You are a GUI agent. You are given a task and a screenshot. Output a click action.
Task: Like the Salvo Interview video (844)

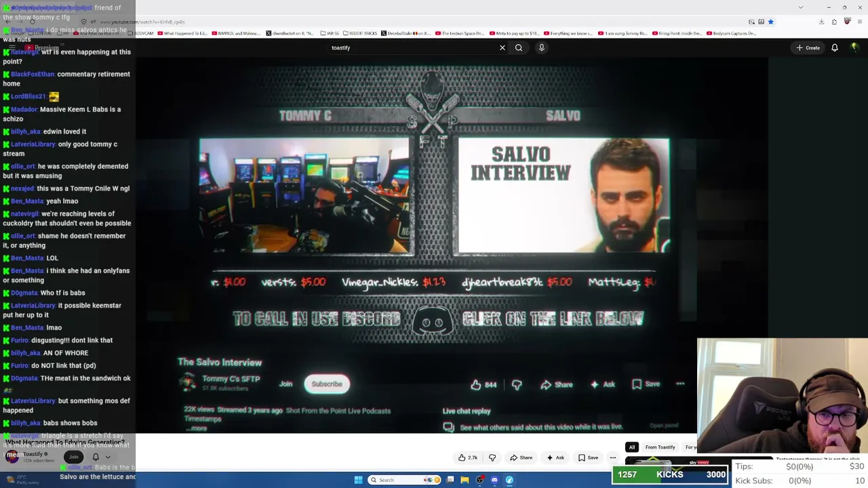484,384
